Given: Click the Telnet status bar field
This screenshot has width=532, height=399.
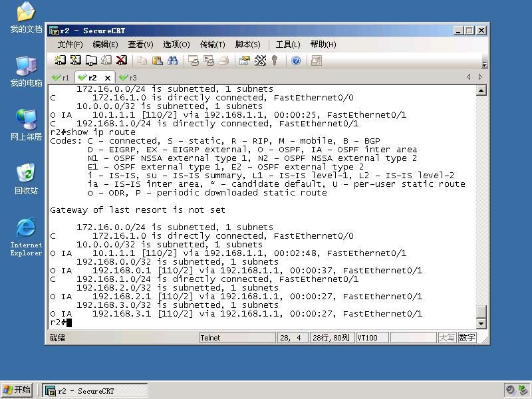Looking at the screenshot, I should pyautogui.click(x=237, y=338).
